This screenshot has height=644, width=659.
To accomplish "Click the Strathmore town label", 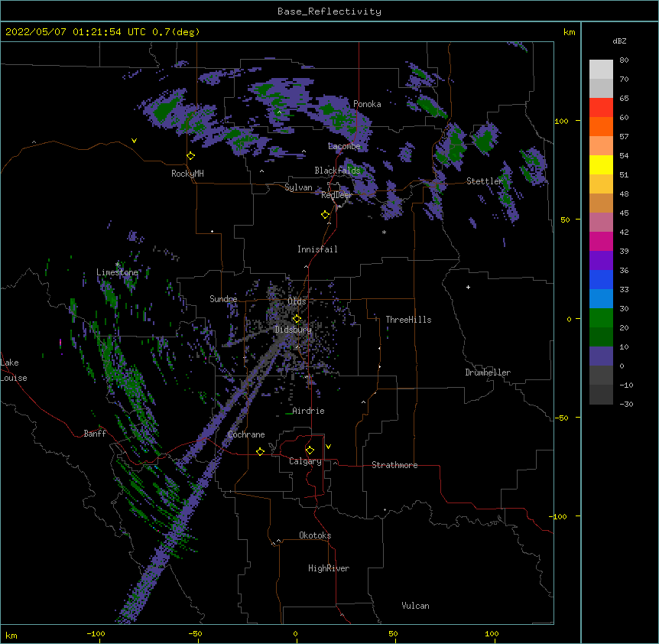I will tap(394, 465).
